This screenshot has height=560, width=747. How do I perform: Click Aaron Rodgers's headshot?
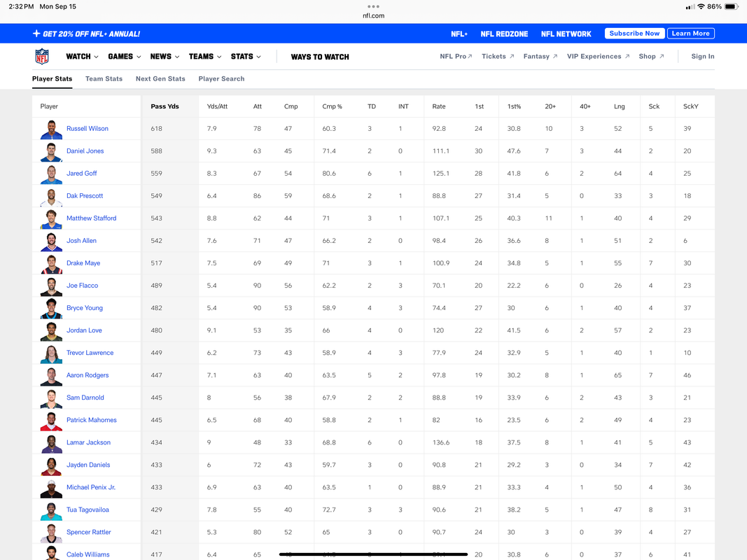pyautogui.click(x=51, y=375)
